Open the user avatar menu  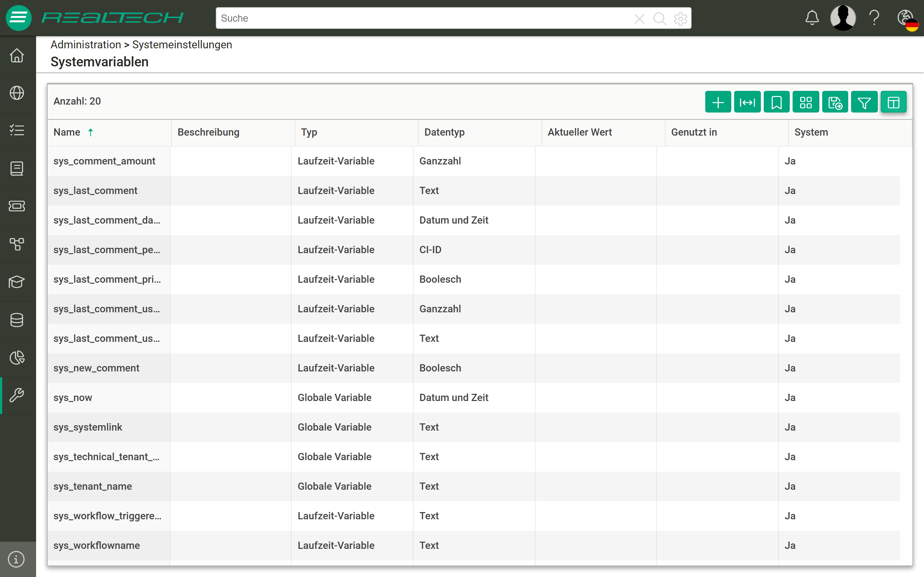coord(843,18)
